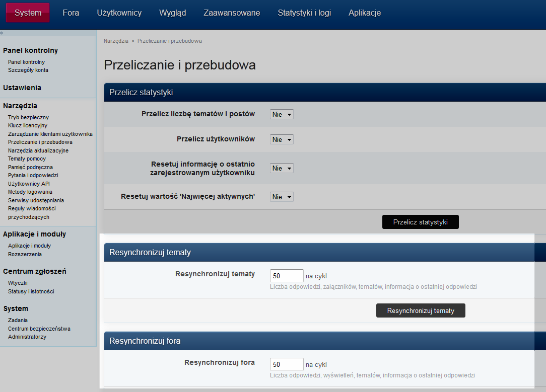
Task: Open 'Rozszerzenia' under Aplikacje i moduły
Action: click(25, 254)
